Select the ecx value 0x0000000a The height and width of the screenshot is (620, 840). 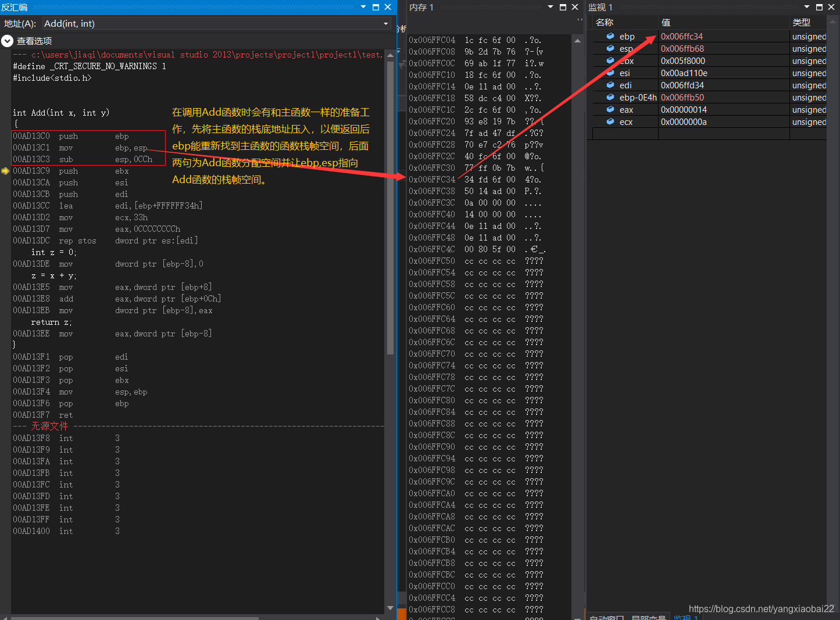click(x=684, y=121)
